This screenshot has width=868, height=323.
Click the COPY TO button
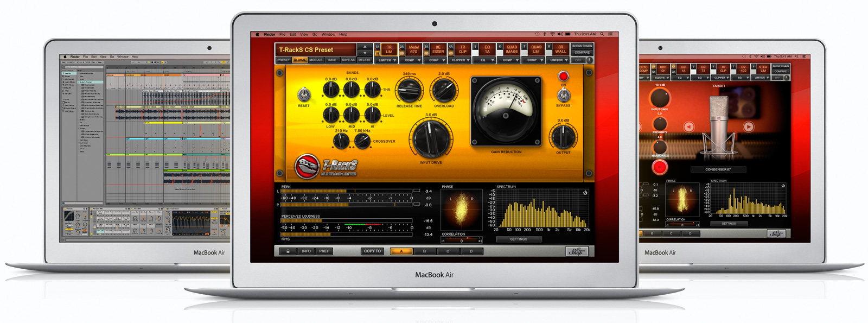point(373,251)
